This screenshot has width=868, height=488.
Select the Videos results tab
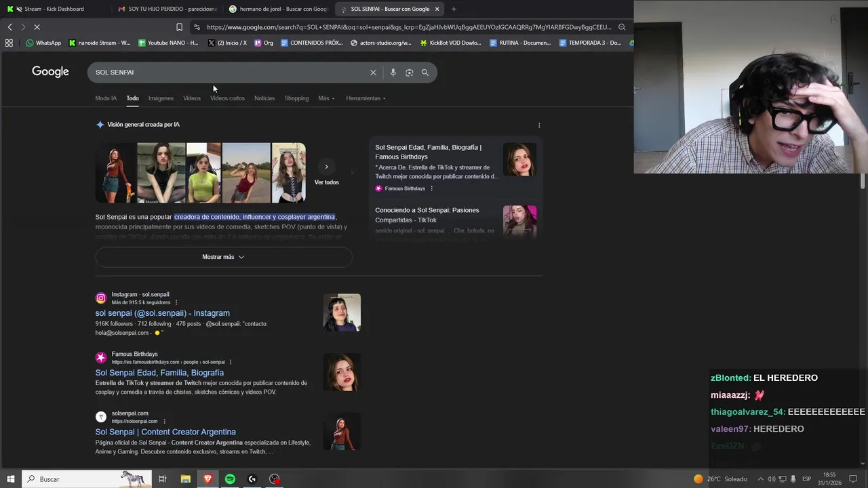pyautogui.click(x=192, y=98)
